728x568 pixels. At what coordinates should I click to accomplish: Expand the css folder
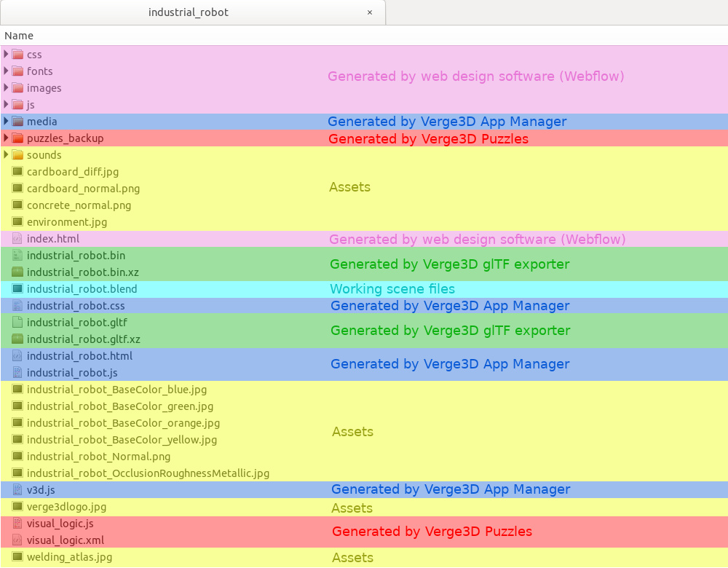coord(7,55)
